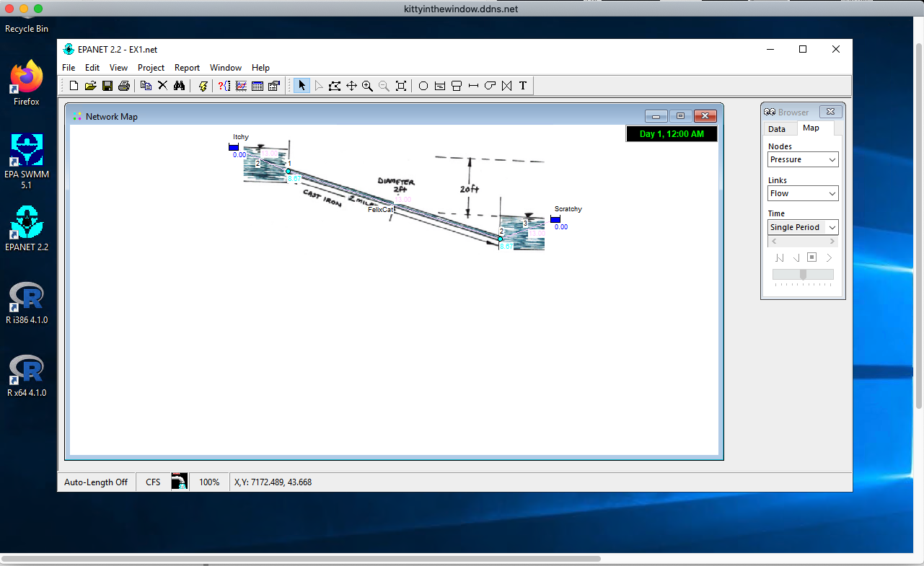
Task: Select the Add Pipe tool
Action: pos(473,86)
